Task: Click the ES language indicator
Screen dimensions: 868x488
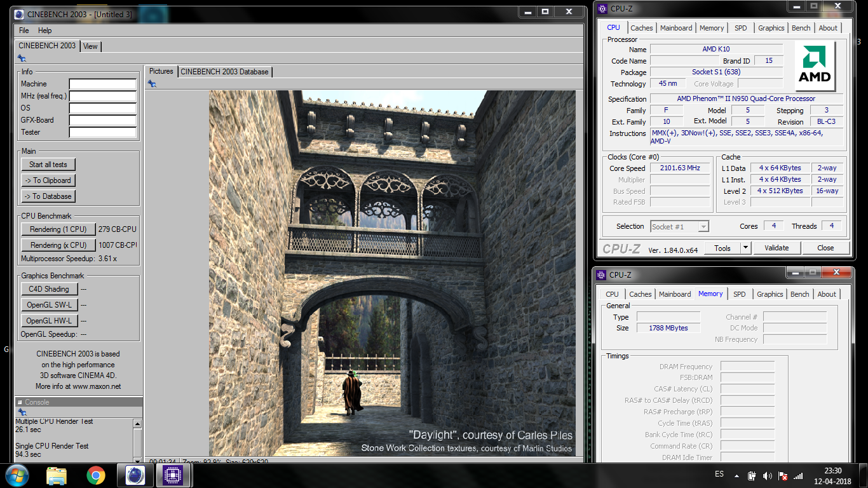Action: point(719,475)
